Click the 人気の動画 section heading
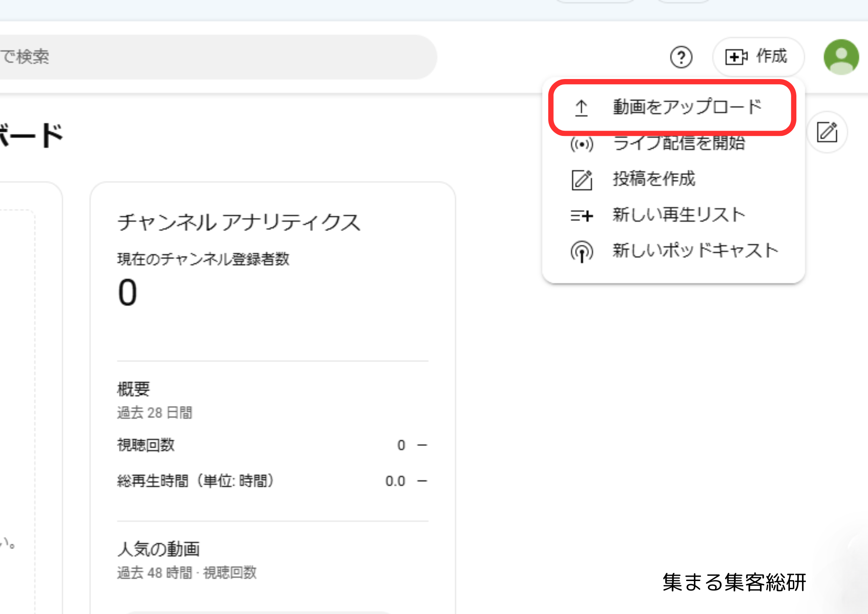Screen dimensions: 868x614 pyautogui.click(x=158, y=549)
